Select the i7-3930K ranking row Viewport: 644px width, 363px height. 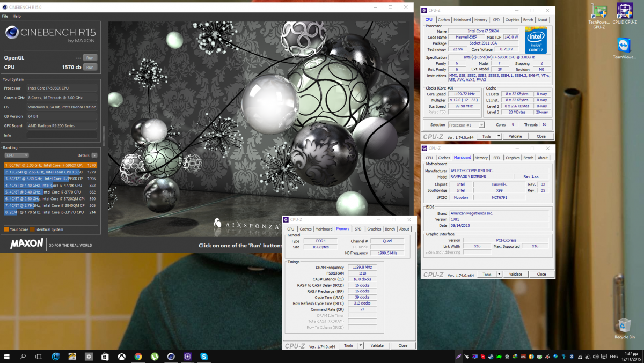pos(51,179)
